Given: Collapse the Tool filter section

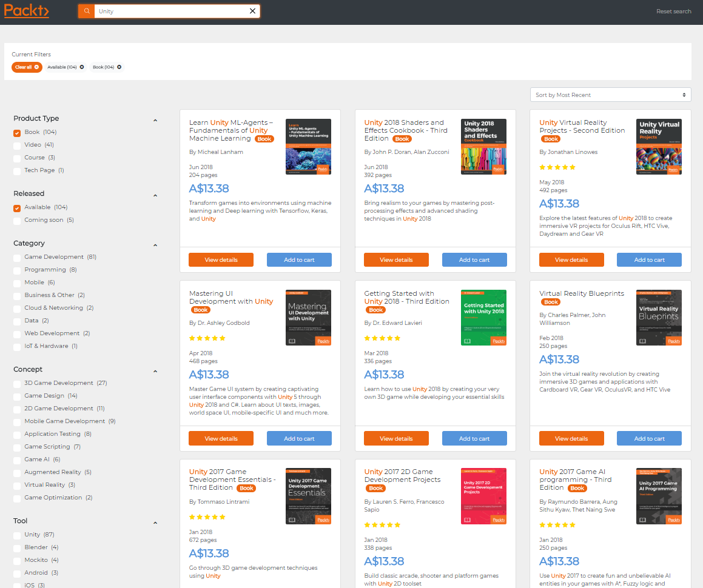Looking at the screenshot, I should pyautogui.click(x=155, y=523).
